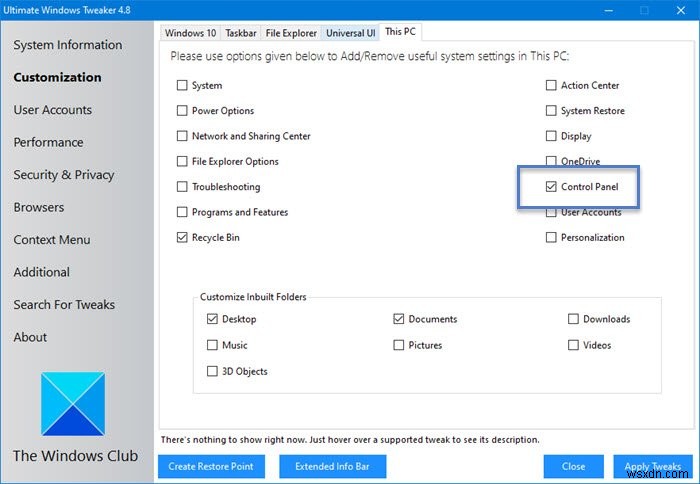Go to the Windows 10 tab
Viewport: 700px width, 484px height.
pos(190,33)
